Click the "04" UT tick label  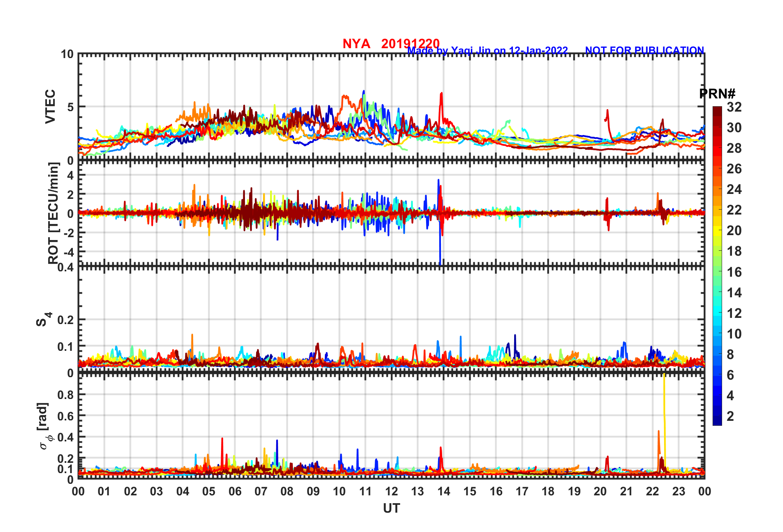pos(183,491)
